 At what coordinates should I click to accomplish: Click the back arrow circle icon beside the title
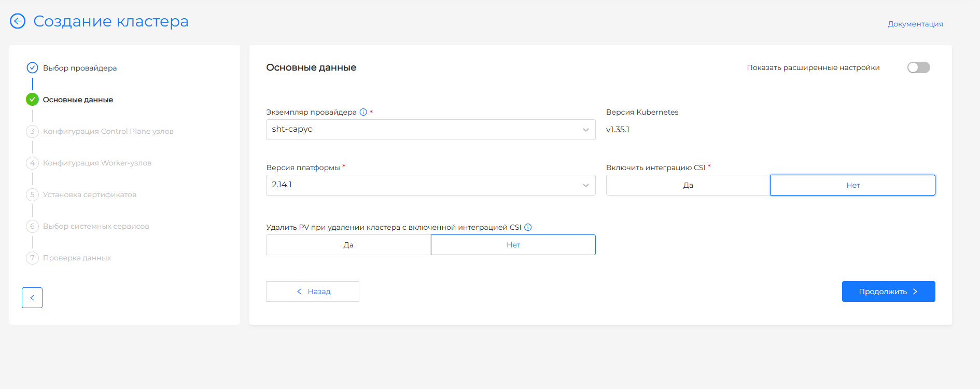pos(18,21)
